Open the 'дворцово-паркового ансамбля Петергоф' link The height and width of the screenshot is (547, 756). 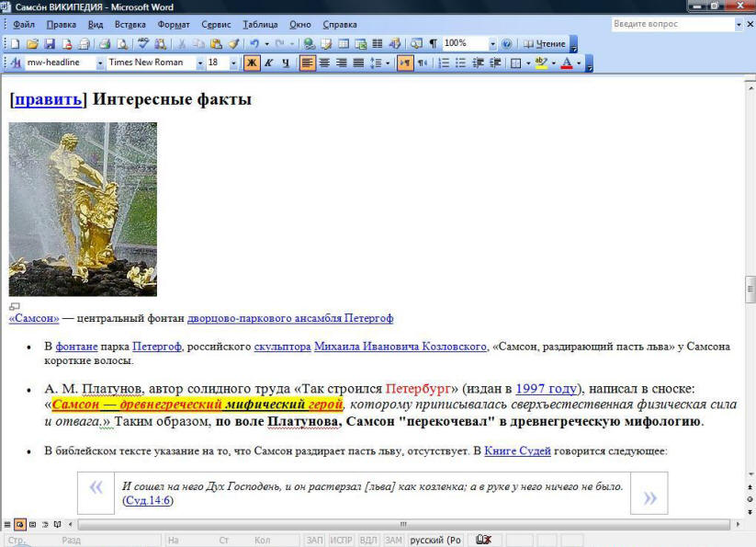[290, 318]
